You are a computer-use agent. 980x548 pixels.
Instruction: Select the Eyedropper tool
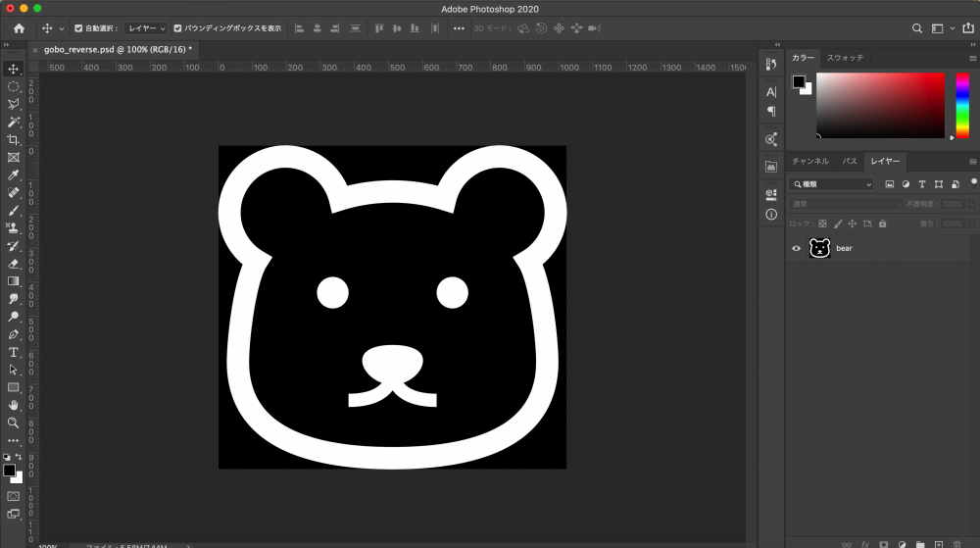pos(14,174)
